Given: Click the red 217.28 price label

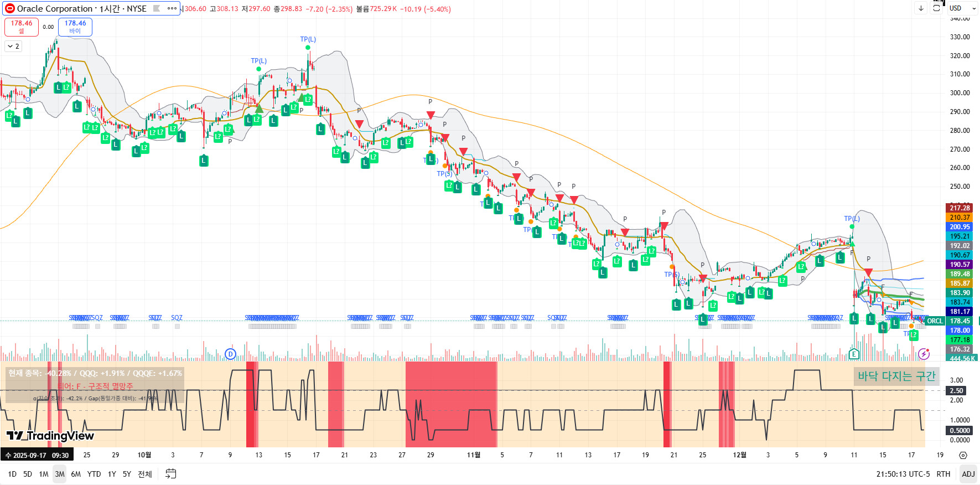Looking at the screenshot, I should pos(960,208).
